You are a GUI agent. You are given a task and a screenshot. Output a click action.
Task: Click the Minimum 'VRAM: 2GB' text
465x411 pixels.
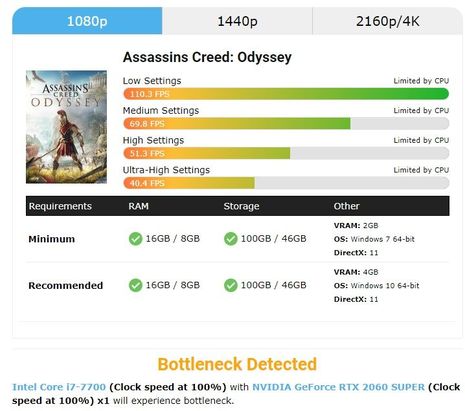[356, 226]
